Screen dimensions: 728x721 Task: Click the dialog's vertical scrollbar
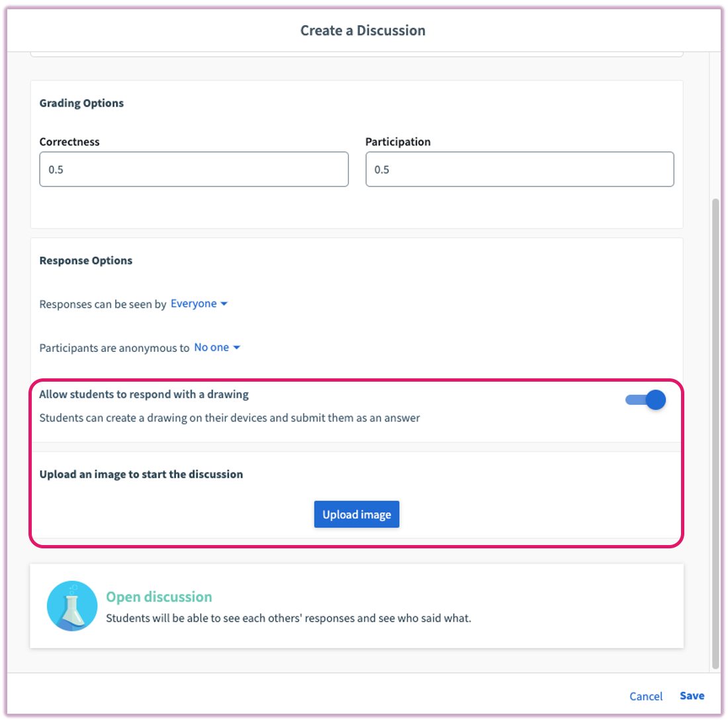pyautogui.click(x=715, y=430)
